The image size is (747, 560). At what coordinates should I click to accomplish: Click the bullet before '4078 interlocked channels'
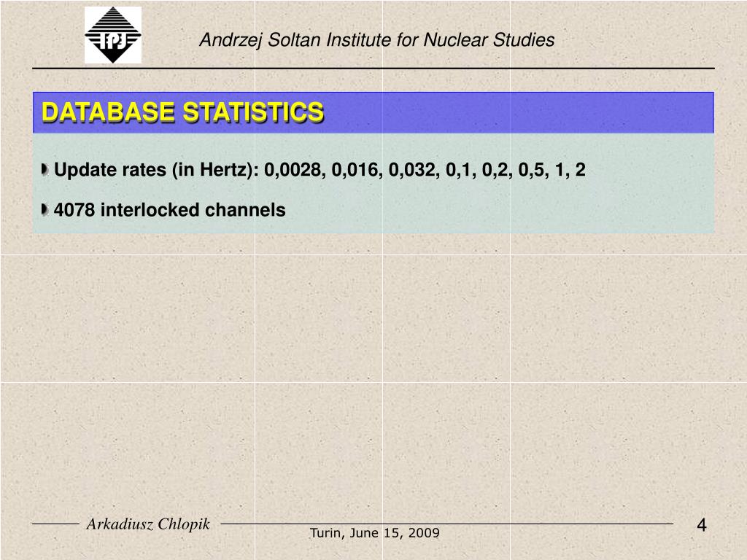[x=44, y=209]
